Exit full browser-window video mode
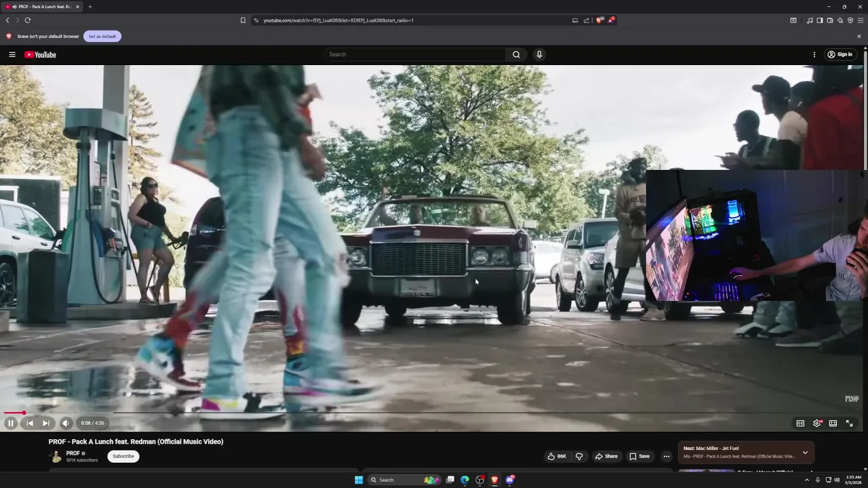868x488 pixels. point(849,423)
